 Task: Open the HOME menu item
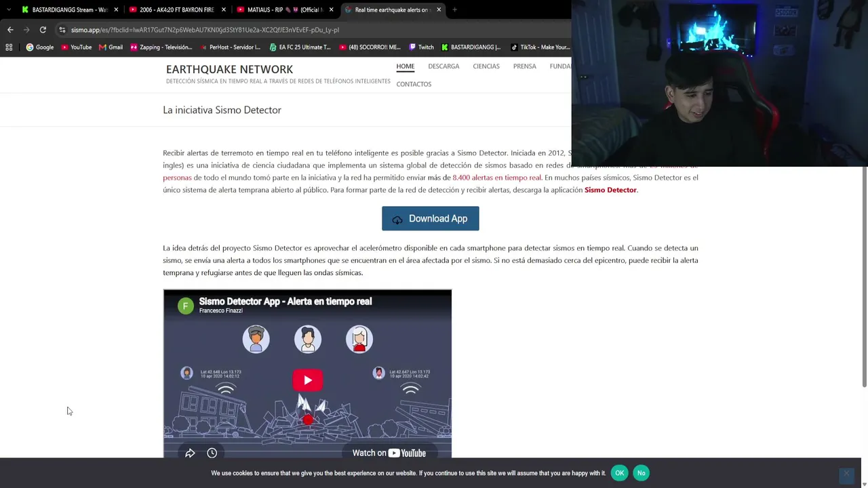click(x=405, y=66)
